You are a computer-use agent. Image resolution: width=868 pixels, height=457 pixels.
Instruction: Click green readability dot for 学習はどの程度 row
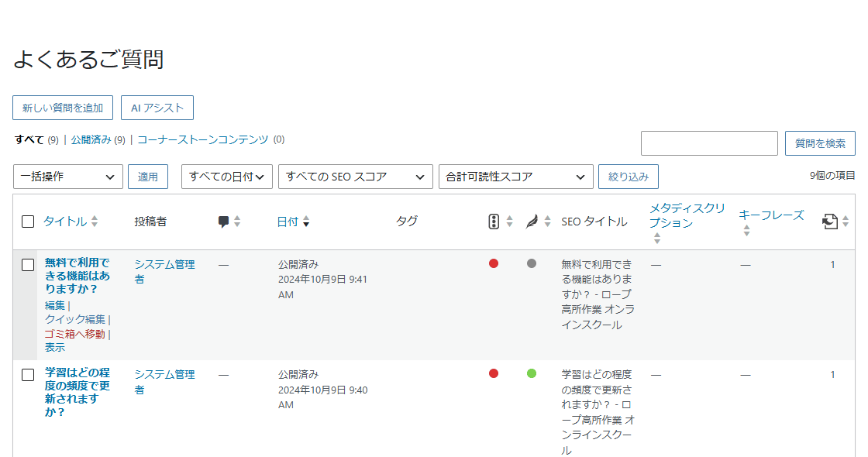[x=532, y=373]
